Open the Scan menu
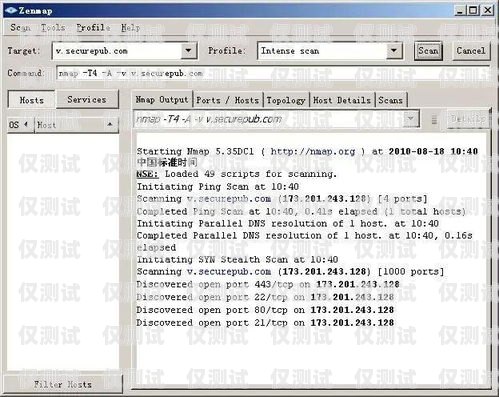499x397 pixels. pyautogui.click(x=20, y=27)
